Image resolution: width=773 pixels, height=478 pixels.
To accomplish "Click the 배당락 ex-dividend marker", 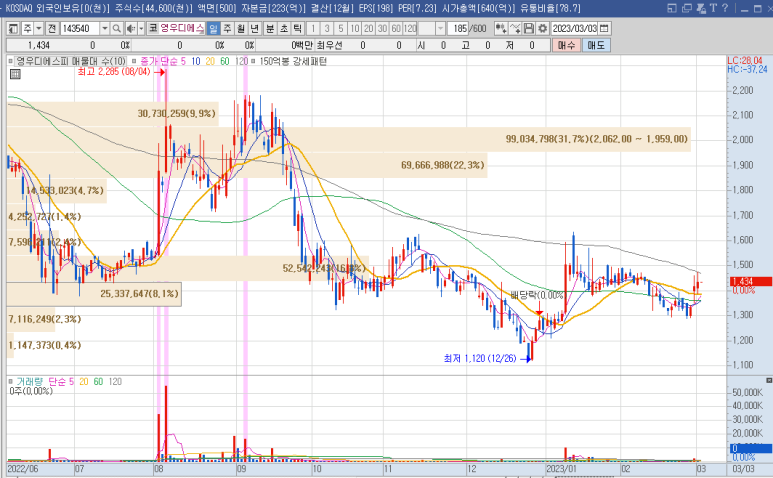I will pyautogui.click(x=537, y=296).
